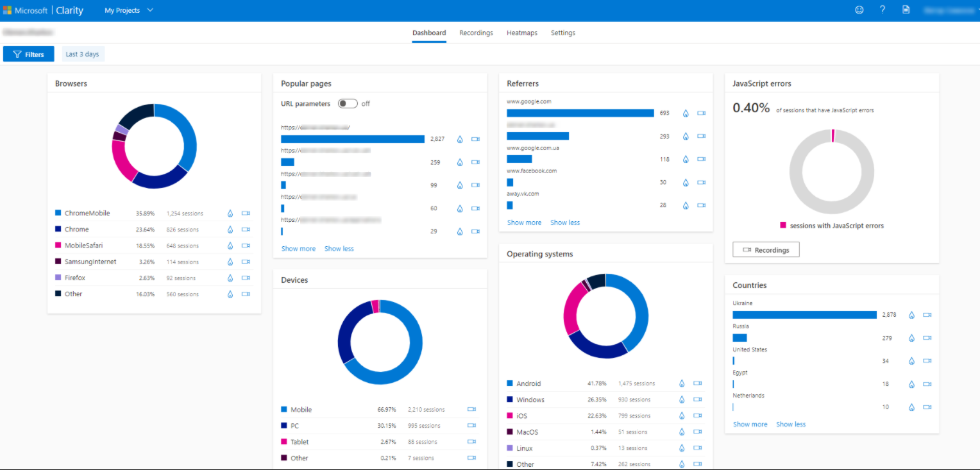Open the documentation icon in header

pyautogui.click(x=906, y=10)
